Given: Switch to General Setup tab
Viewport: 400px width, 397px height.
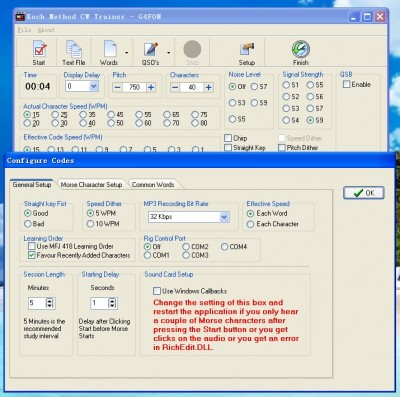Looking at the screenshot, I should [32, 184].
